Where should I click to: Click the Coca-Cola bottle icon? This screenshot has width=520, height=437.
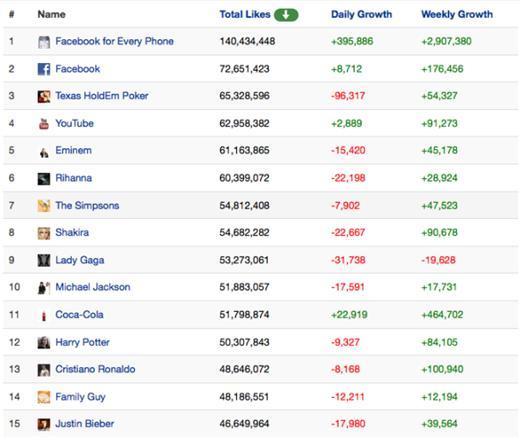pyautogui.click(x=44, y=316)
